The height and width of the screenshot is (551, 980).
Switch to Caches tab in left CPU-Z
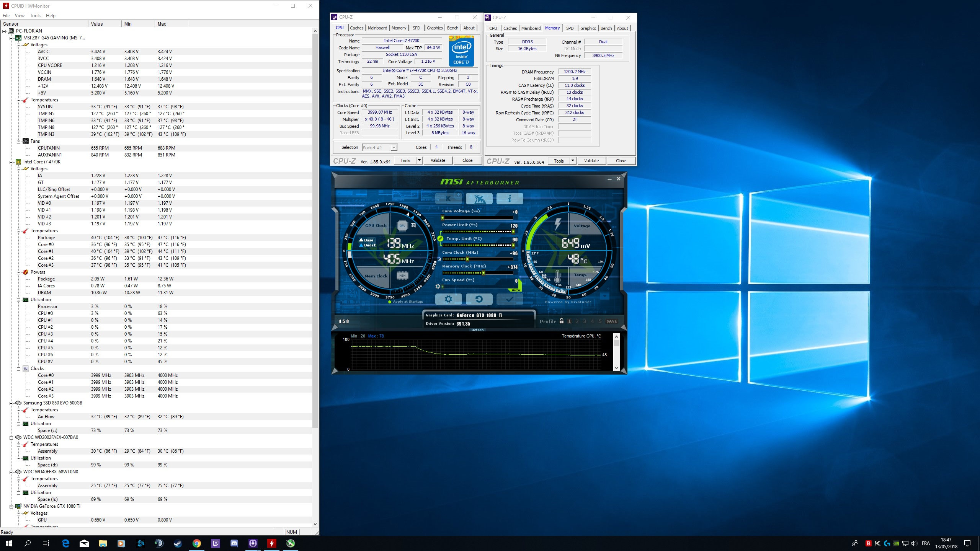[356, 28]
